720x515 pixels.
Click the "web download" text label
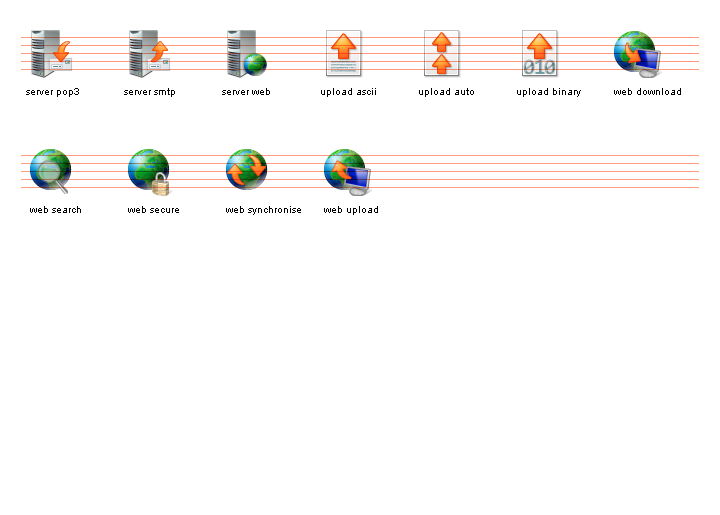647,92
